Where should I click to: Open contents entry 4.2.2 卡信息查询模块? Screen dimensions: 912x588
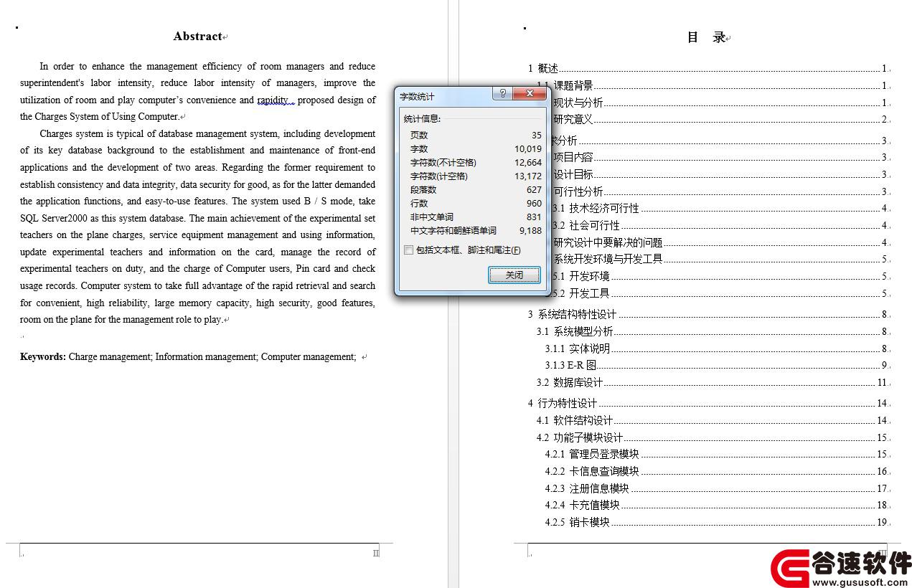[716, 471]
